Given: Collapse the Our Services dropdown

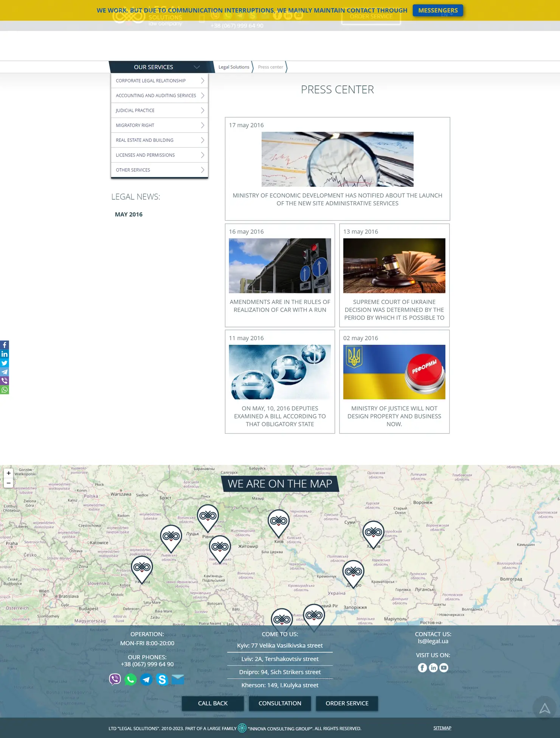Looking at the screenshot, I should (197, 67).
